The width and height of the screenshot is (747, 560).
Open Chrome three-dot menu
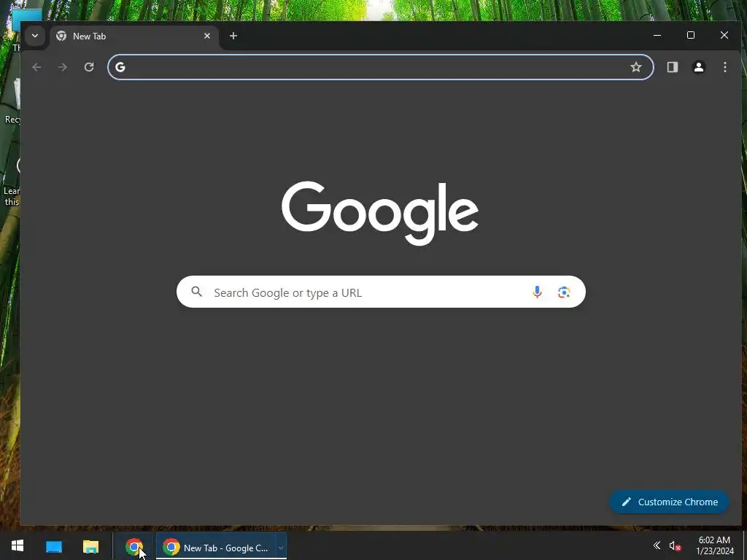[x=724, y=67]
